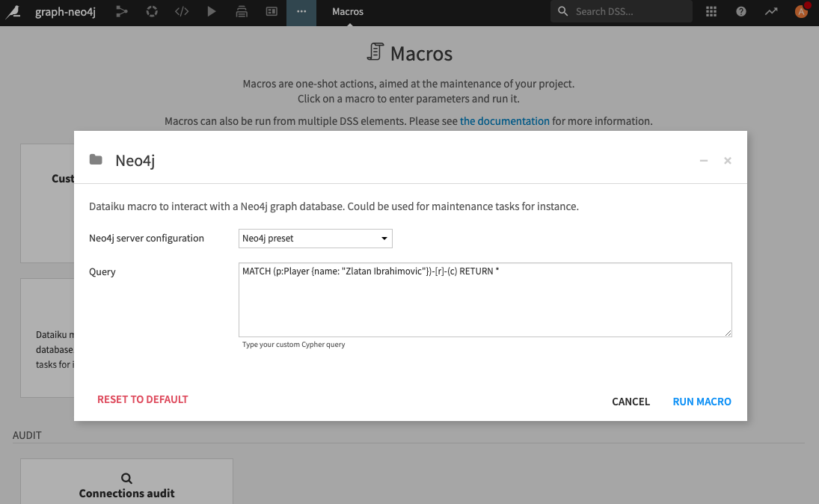Open the Dashboards stack icon in the top bar

[242, 11]
